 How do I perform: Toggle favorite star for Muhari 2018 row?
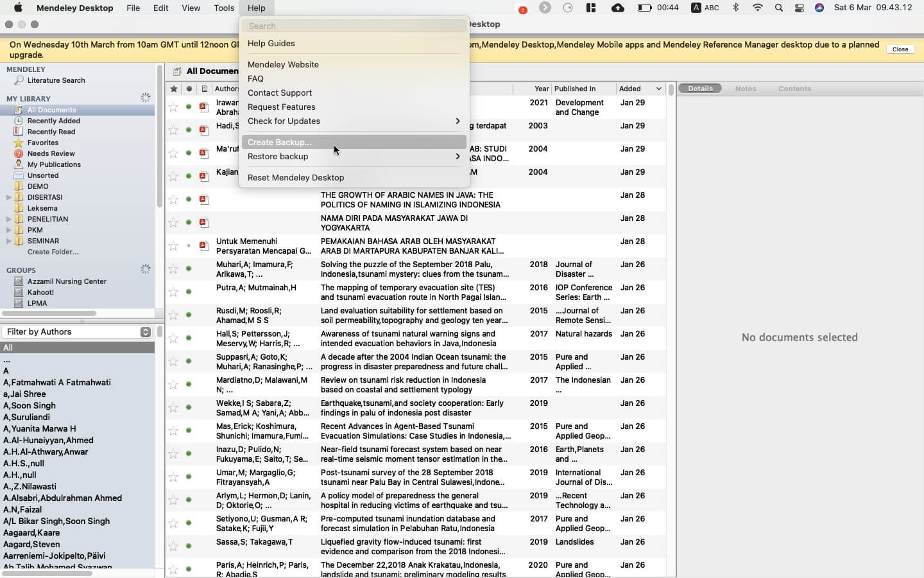(173, 268)
